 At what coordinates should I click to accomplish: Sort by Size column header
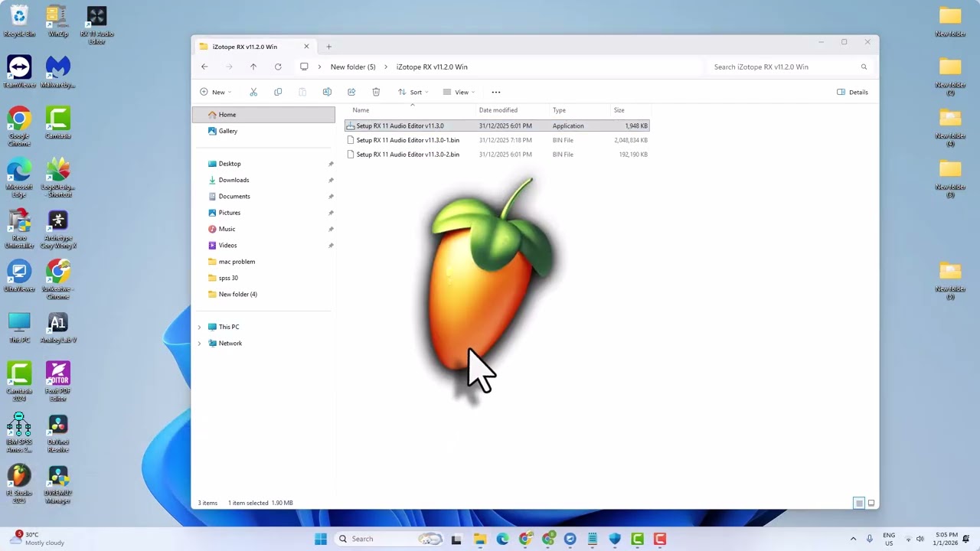(629, 110)
